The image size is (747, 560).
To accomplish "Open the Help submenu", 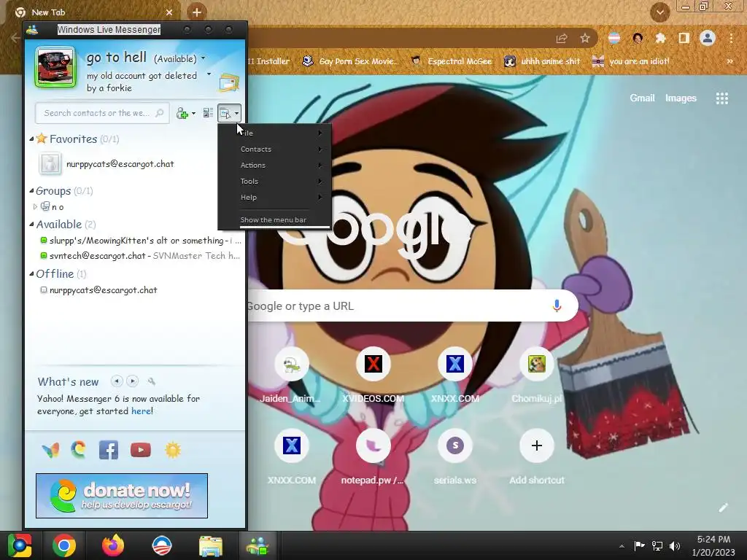I will (x=274, y=197).
